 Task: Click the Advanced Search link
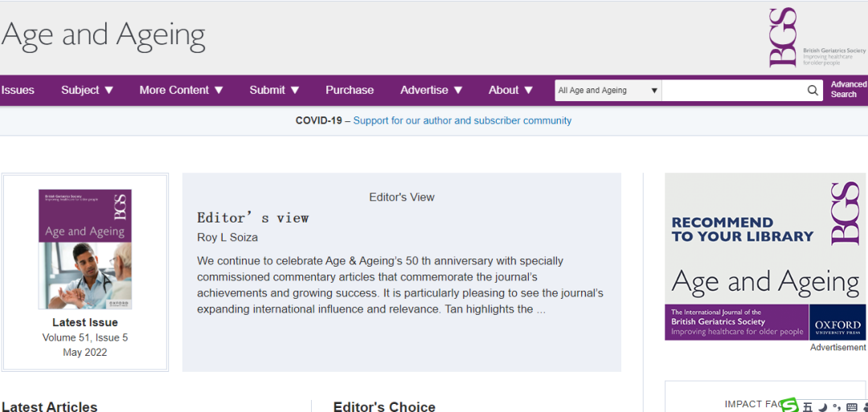coord(848,89)
